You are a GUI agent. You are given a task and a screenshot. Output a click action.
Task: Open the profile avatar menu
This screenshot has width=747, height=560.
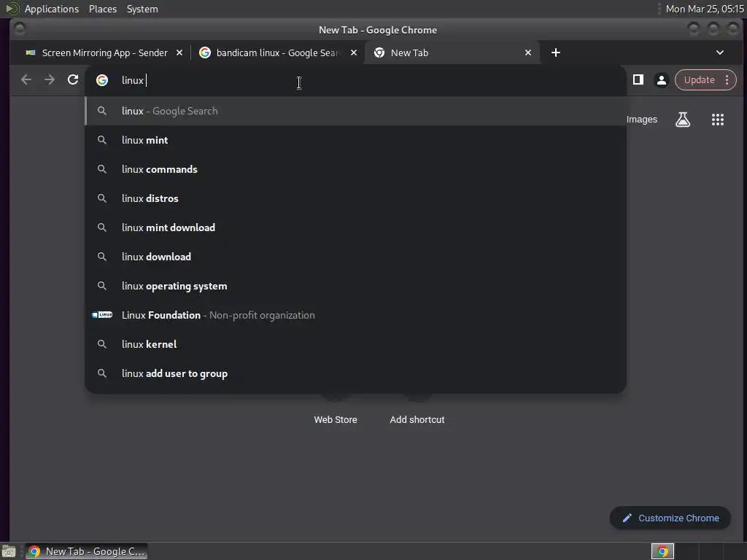click(x=661, y=80)
